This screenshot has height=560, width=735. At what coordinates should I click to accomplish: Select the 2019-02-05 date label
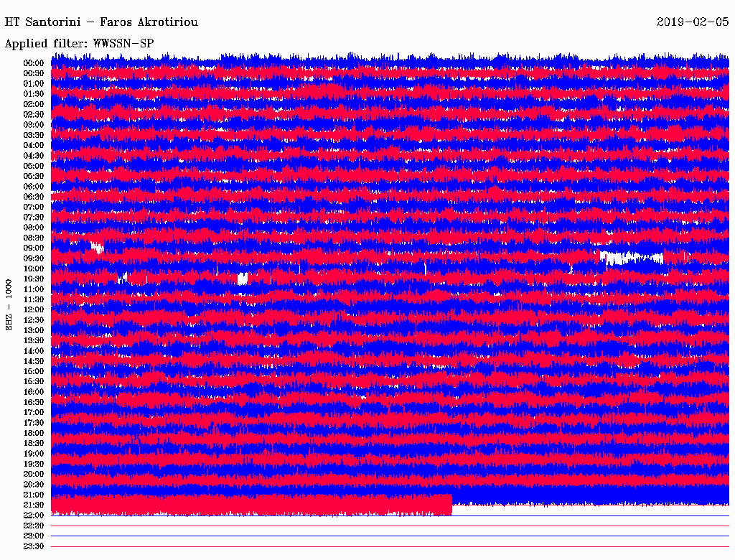pos(693,22)
